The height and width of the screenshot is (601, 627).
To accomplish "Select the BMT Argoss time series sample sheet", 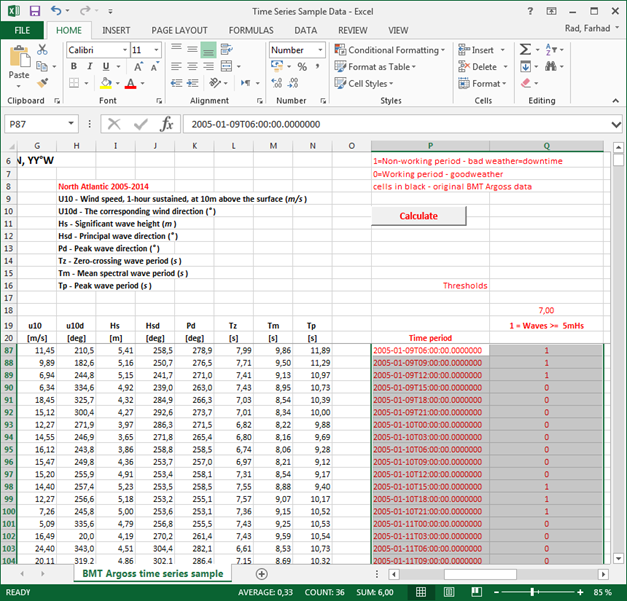I will tap(153, 573).
